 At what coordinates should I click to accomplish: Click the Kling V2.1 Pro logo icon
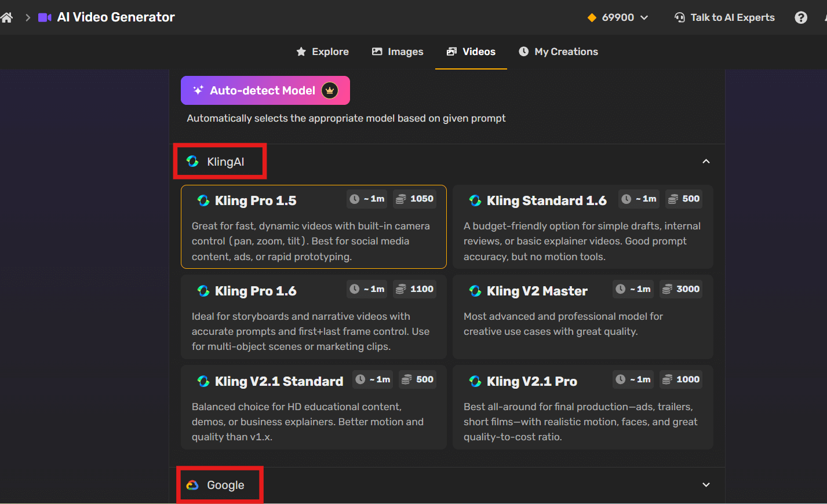(475, 381)
